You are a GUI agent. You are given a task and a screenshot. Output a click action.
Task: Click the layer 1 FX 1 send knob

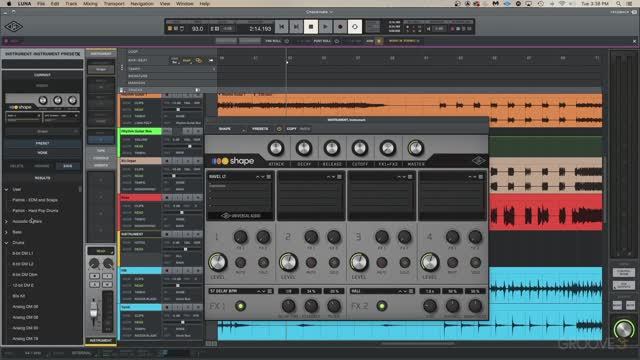click(240, 237)
